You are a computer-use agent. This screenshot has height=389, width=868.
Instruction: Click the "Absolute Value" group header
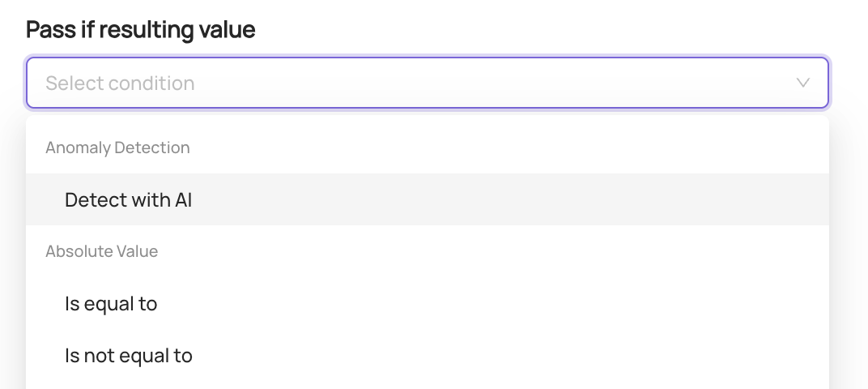pos(102,251)
